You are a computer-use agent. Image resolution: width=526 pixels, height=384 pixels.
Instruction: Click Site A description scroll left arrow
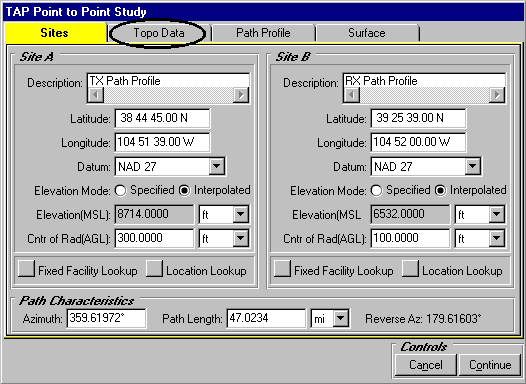(x=96, y=95)
